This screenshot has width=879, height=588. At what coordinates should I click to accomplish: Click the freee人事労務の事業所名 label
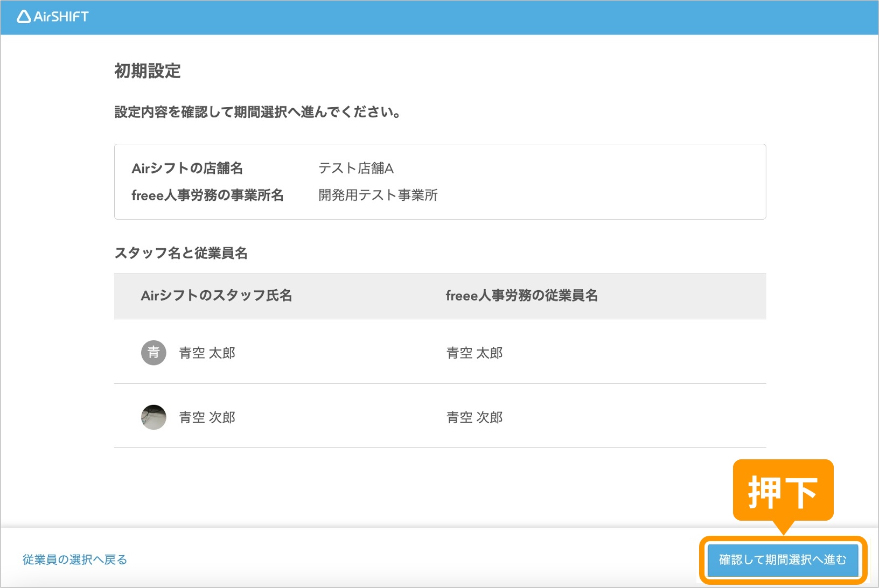click(x=207, y=195)
